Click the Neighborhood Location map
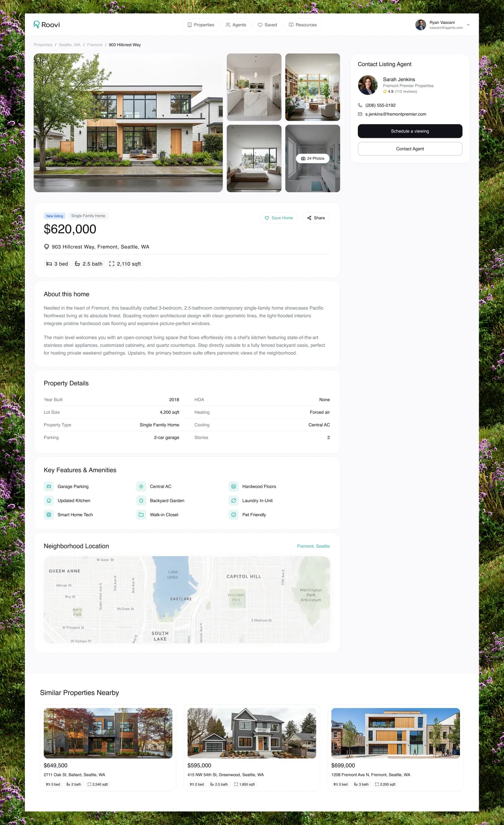 (x=187, y=600)
